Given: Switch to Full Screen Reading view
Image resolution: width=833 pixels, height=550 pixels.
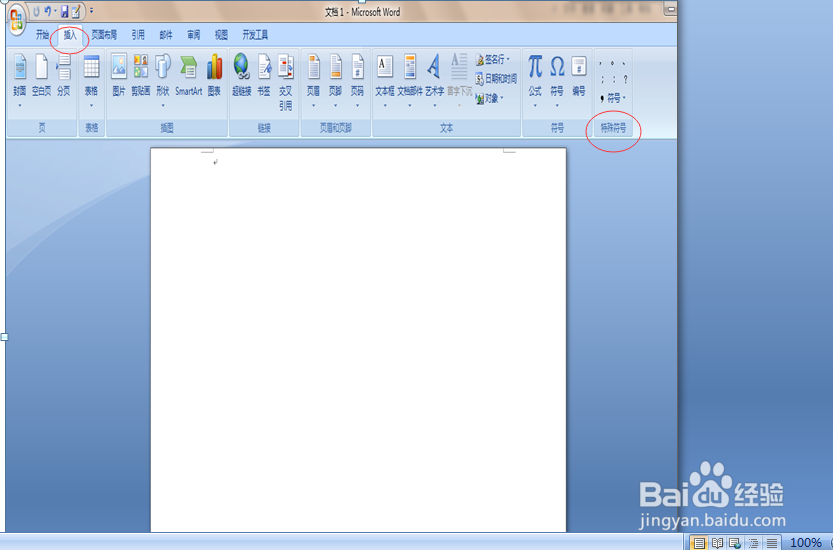Looking at the screenshot, I should [717, 543].
